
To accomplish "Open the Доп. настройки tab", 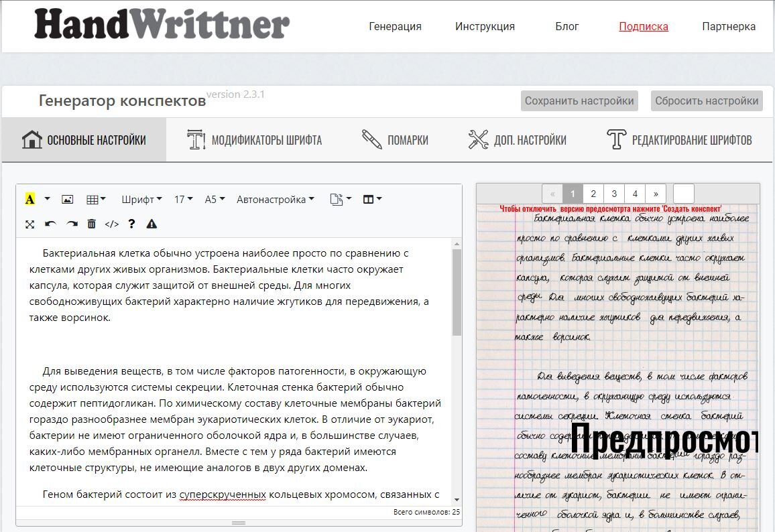I will tap(517, 140).
